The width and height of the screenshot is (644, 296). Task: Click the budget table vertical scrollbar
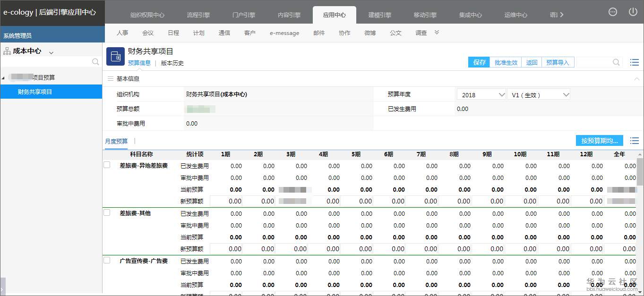pos(640,172)
